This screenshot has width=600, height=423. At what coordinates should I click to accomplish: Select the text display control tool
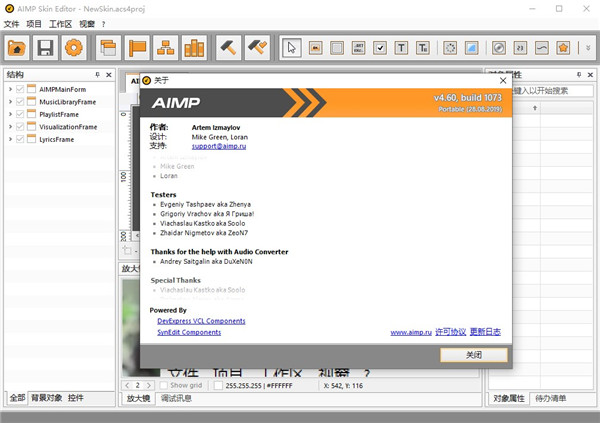358,48
